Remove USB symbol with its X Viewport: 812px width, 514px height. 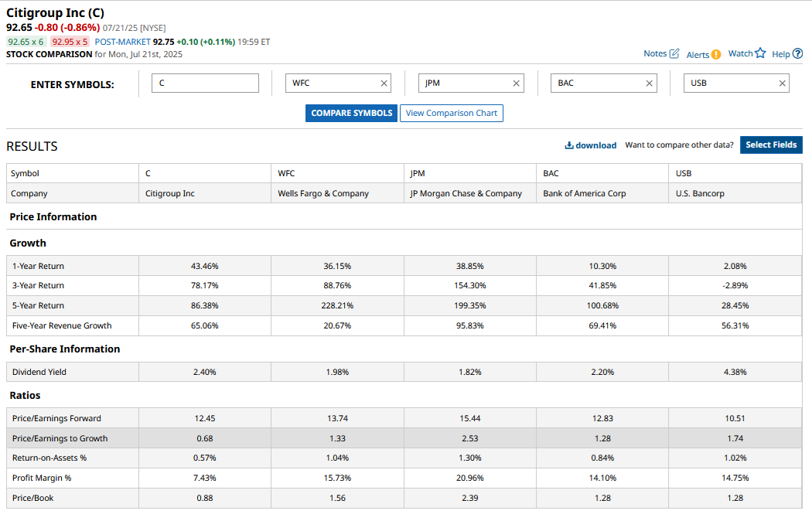point(782,83)
